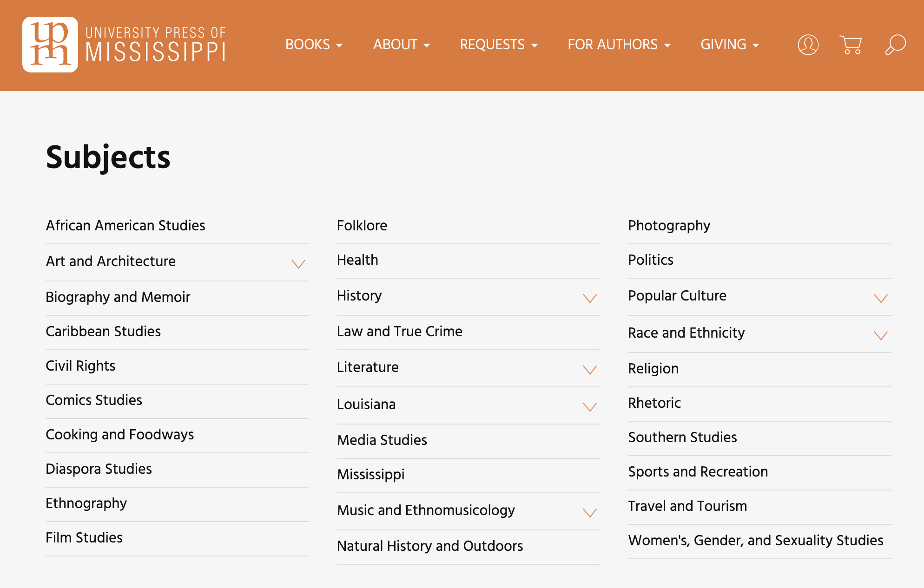This screenshot has width=924, height=588.
Task: Select the Southern Studies subject
Action: click(682, 437)
